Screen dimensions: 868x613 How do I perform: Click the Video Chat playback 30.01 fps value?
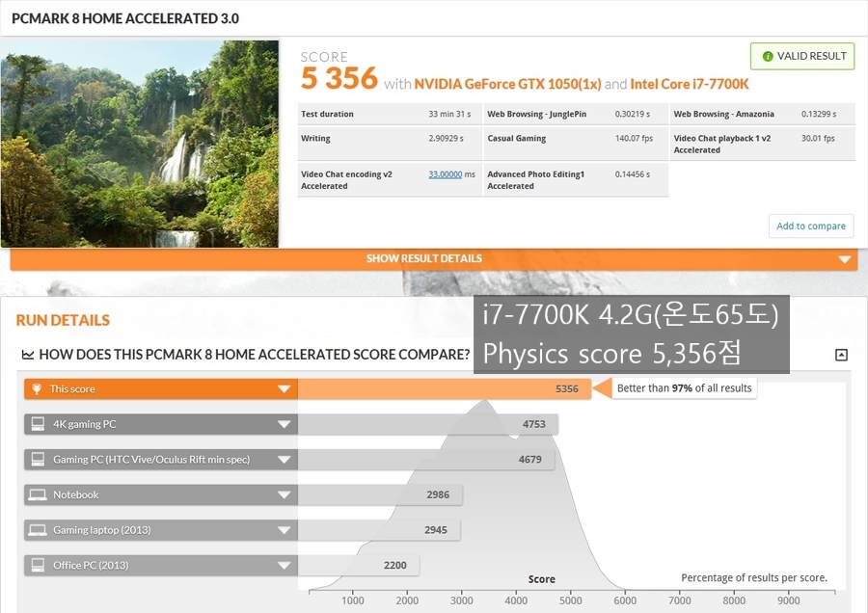click(818, 139)
